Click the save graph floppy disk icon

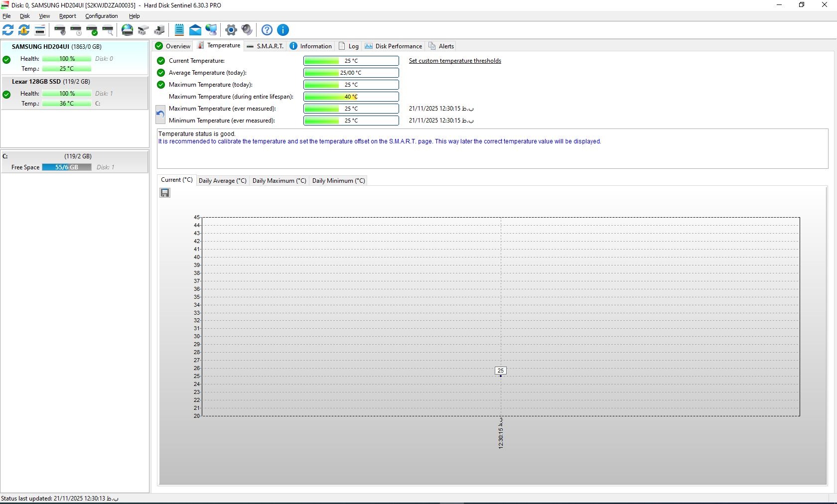(x=165, y=193)
